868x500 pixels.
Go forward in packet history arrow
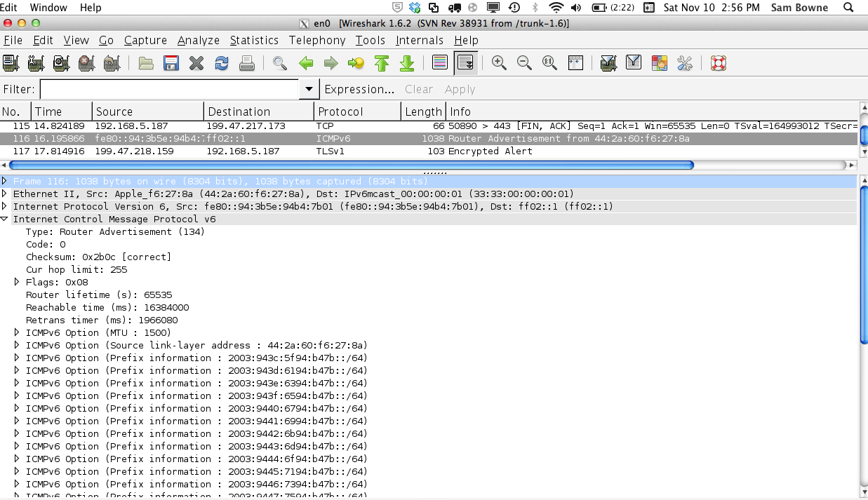(331, 64)
